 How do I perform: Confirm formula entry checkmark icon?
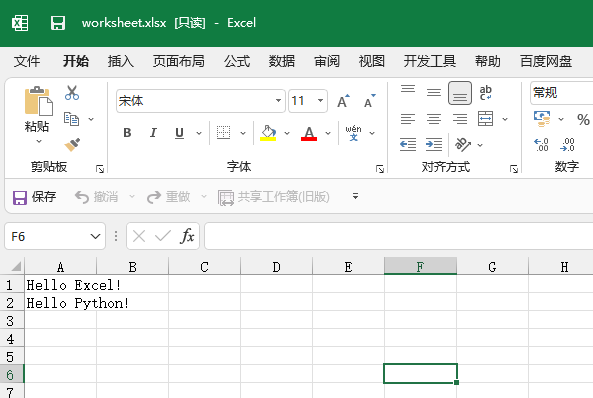pos(163,236)
